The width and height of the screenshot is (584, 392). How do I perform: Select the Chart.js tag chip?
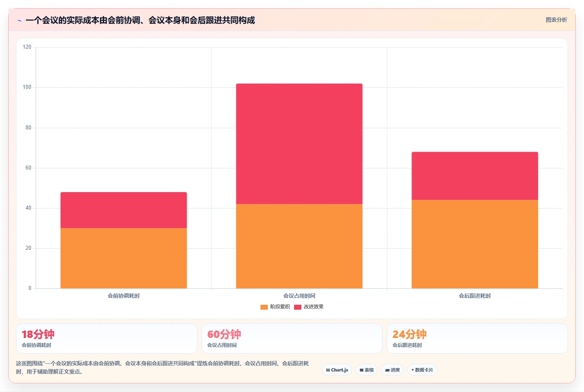pos(337,370)
